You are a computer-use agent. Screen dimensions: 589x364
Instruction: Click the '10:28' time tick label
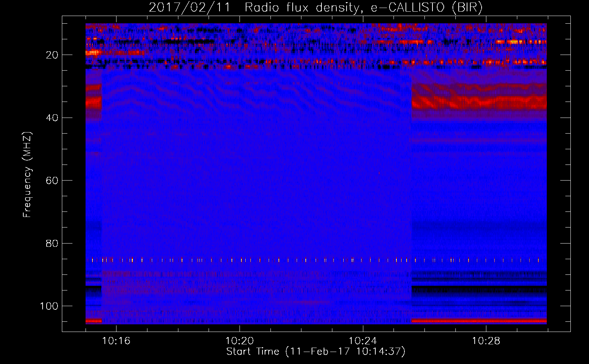pos(486,341)
